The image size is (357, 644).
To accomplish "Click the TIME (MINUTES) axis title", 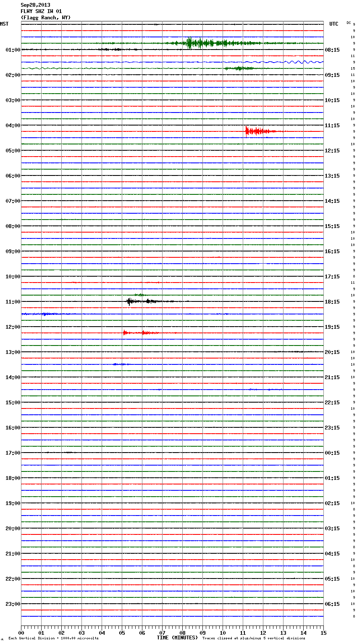I will coord(177,638).
